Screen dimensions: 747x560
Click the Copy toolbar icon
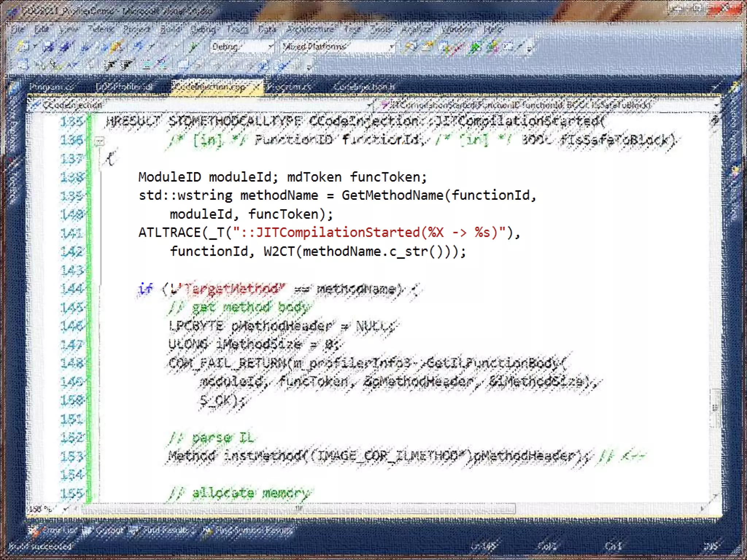pos(101,47)
